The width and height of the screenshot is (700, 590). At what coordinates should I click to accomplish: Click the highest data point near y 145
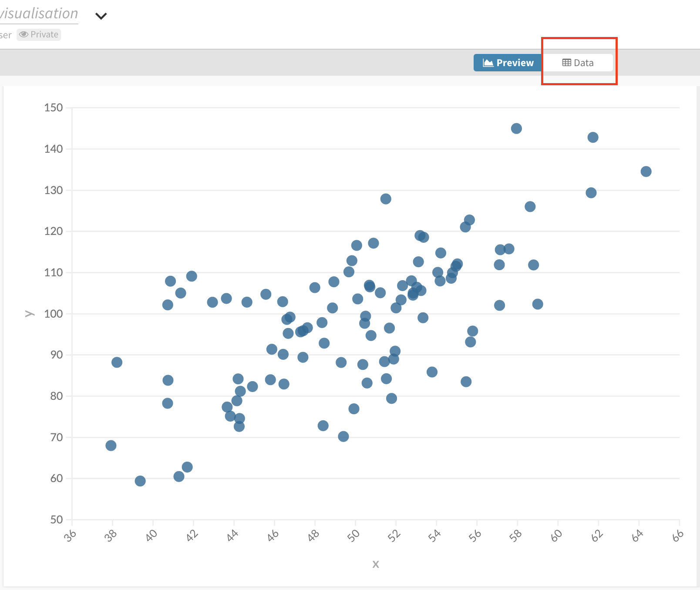pos(516,128)
